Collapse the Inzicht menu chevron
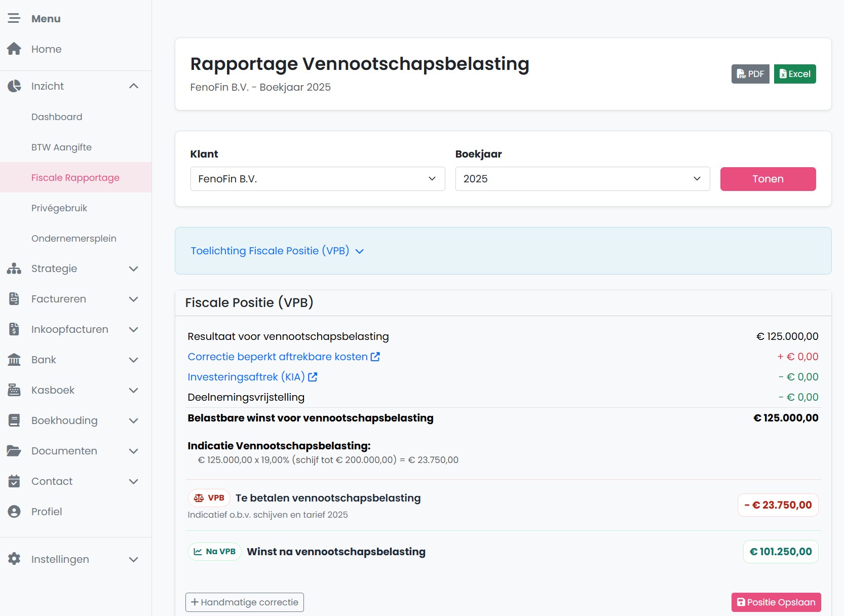The image size is (844, 616). (134, 86)
